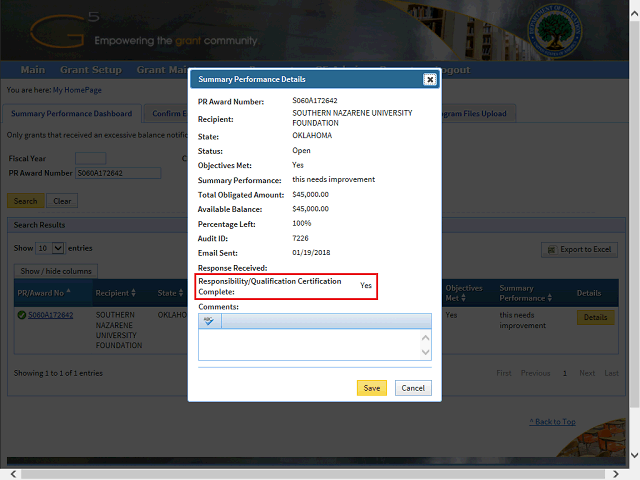Click page scrollbar up arrow
Screen dimensions: 640x480
(x=634, y=14)
